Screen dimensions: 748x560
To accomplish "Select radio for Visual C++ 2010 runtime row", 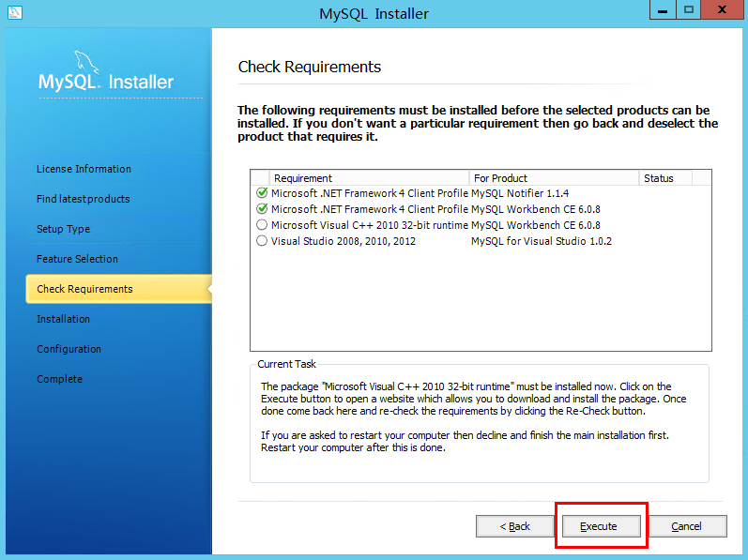I will tap(262, 224).
